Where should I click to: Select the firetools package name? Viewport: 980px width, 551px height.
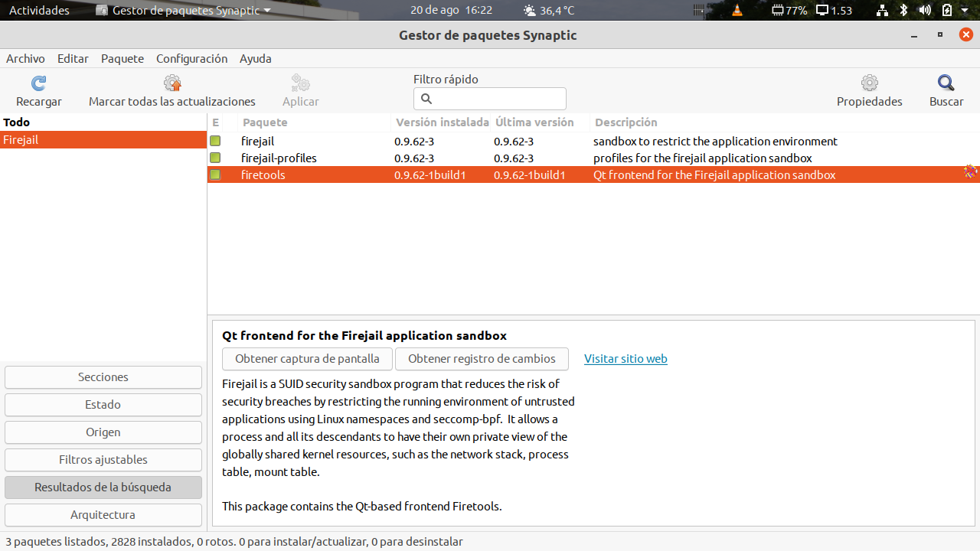pos(263,175)
